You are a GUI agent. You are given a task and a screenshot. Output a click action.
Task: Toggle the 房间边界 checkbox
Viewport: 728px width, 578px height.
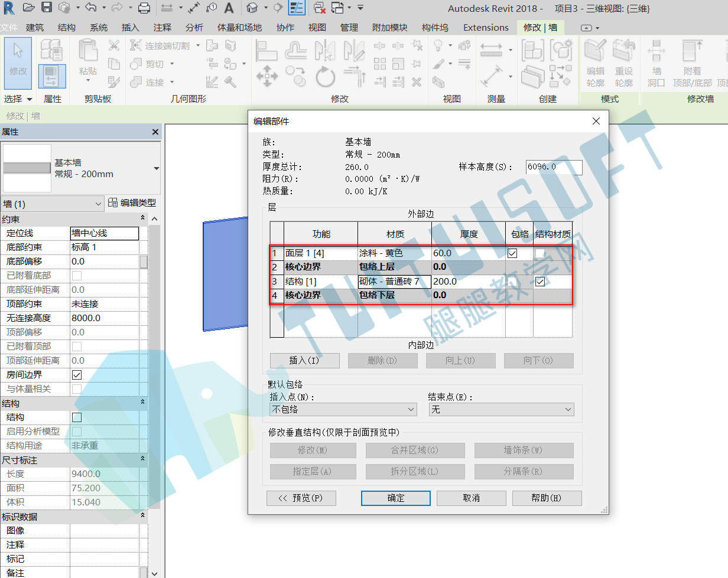[77, 375]
